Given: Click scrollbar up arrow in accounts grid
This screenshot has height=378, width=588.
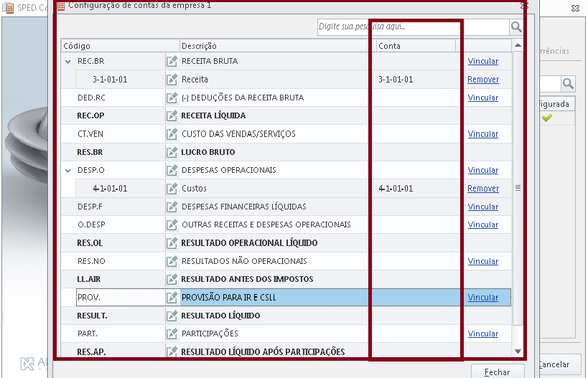Looking at the screenshot, I should pyautogui.click(x=518, y=45).
